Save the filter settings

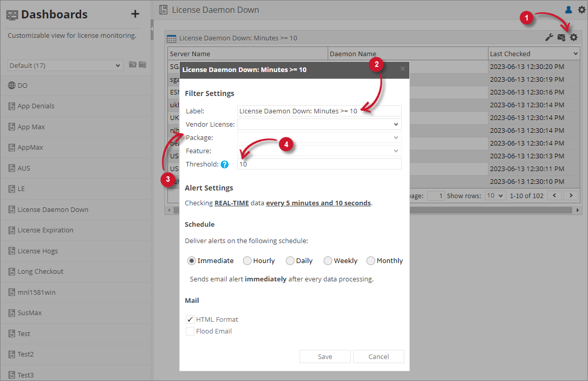coord(325,356)
